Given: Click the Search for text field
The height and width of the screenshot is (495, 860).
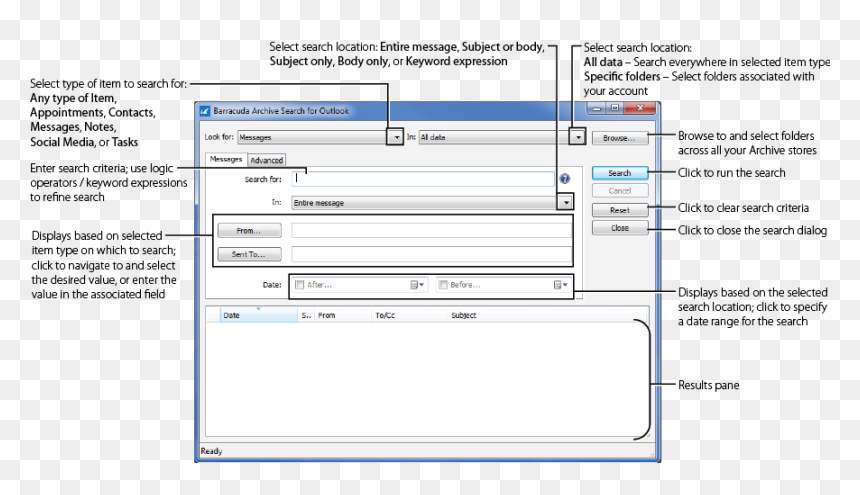Looking at the screenshot, I should [423, 179].
